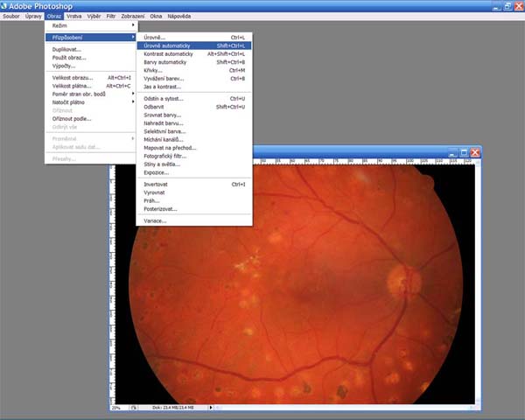Screen dimensions: 525x420
Task: Click Velikost obrazu menu item
Action: 73,78
